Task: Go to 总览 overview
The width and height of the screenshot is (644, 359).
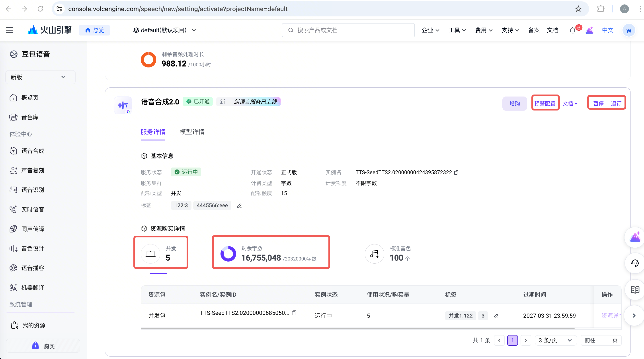Action: click(94, 30)
